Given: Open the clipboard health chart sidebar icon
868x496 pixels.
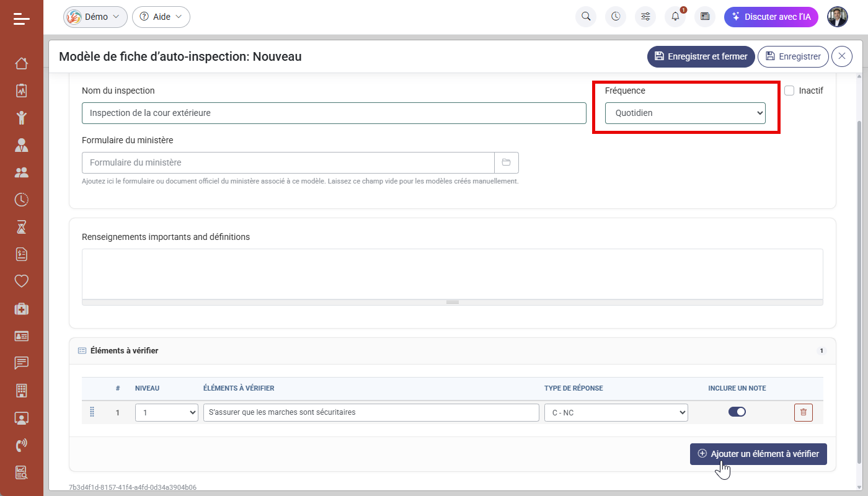Looking at the screenshot, I should pyautogui.click(x=22, y=91).
